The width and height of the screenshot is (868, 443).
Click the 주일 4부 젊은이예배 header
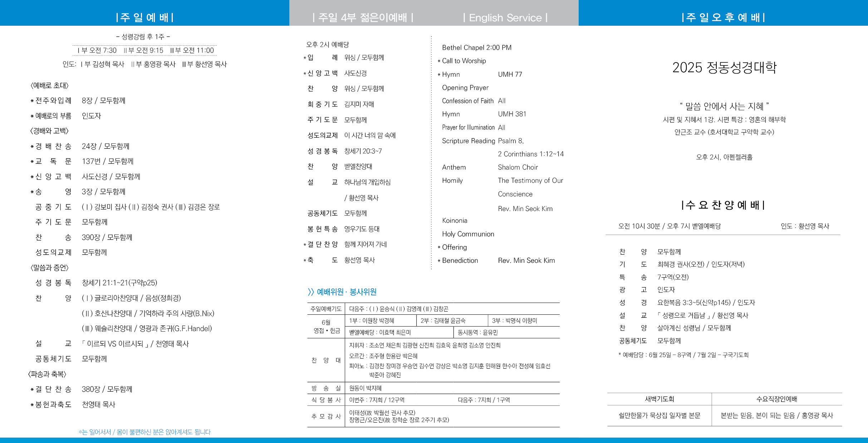click(363, 17)
